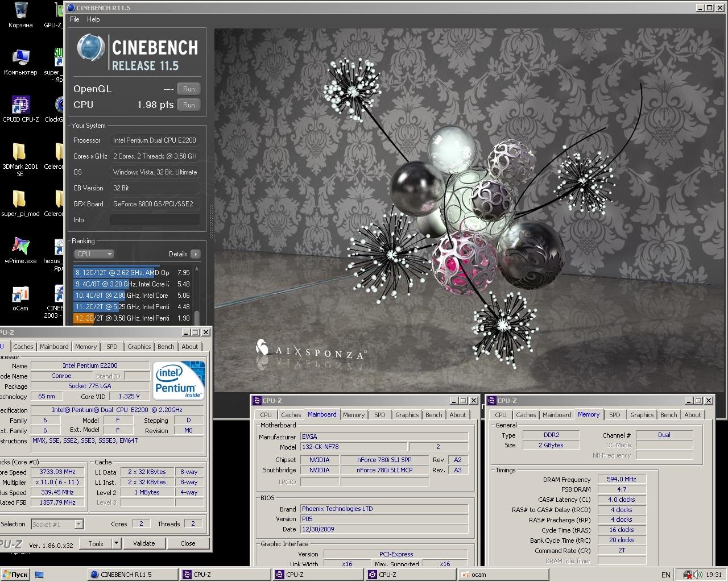Select the 3DMark 2001 SE folder
The height and width of the screenshot is (582, 728).
coord(20,159)
